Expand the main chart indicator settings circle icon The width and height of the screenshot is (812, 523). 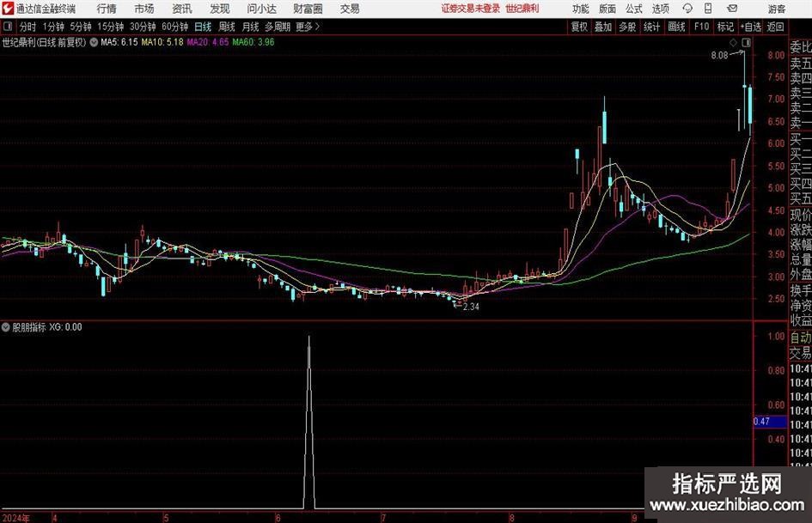(94, 42)
